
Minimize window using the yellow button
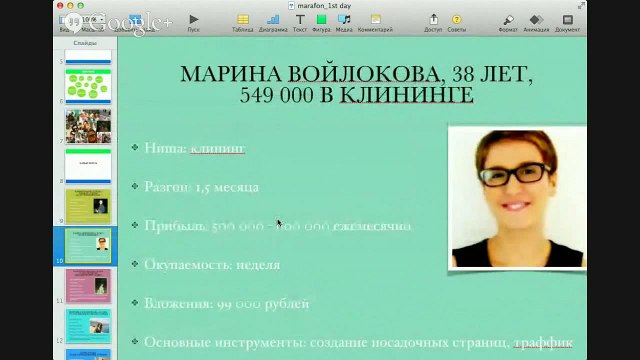coord(70,6)
